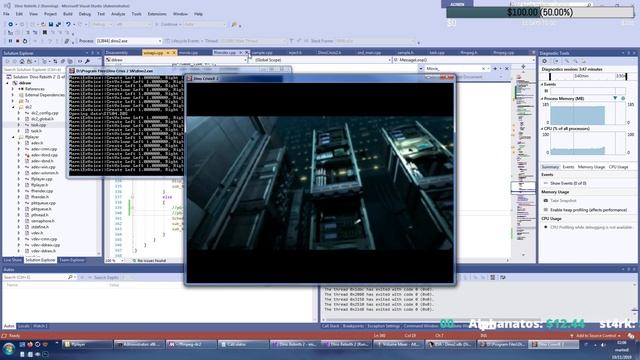640x360 pixels.
Task: Click the editor vertical scrollbar minimap
Action: coord(523,163)
